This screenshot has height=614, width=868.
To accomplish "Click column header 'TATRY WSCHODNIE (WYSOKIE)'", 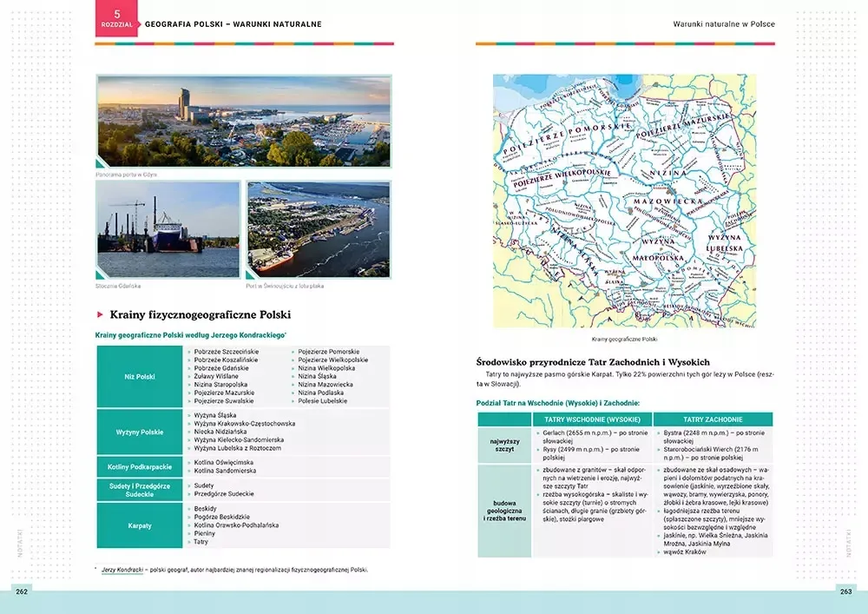I will click(x=592, y=419).
